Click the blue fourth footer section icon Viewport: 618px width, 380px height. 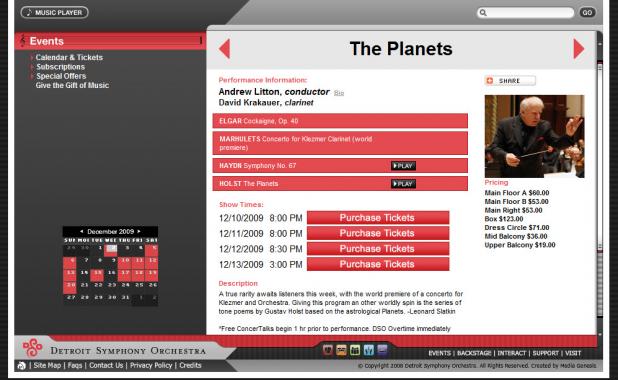(x=369, y=350)
